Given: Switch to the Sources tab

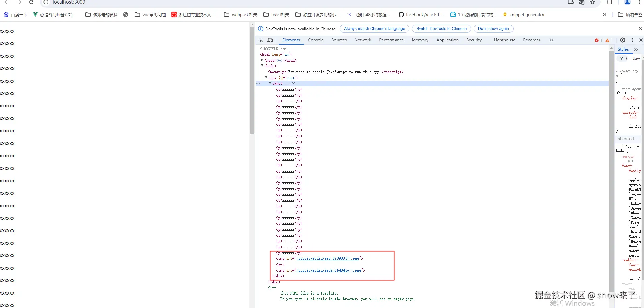Looking at the screenshot, I should tap(339, 40).
